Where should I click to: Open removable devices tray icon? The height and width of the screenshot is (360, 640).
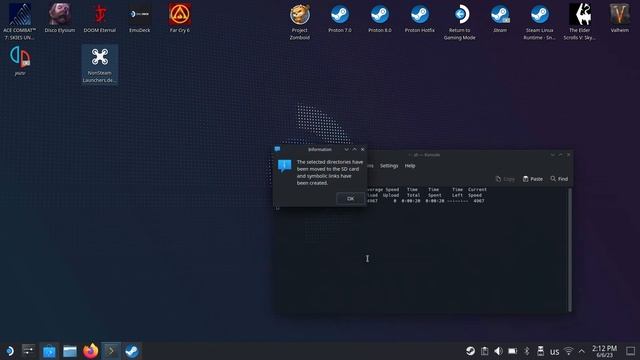point(540,351)
